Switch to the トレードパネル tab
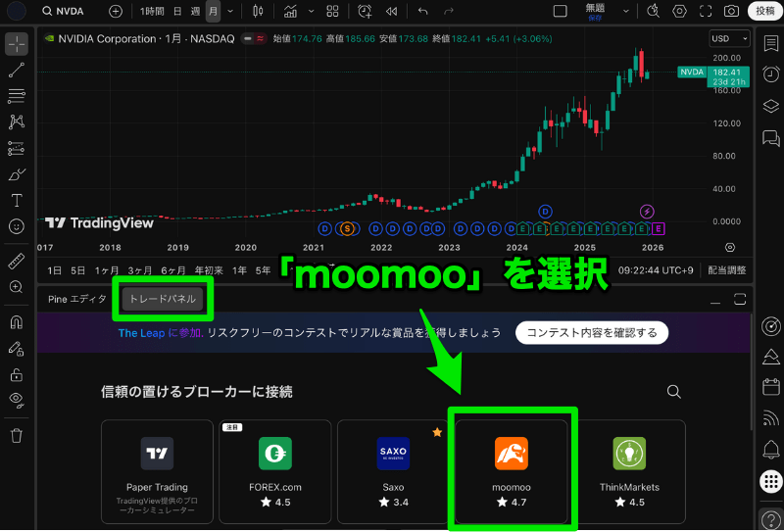 pos(163,299)
